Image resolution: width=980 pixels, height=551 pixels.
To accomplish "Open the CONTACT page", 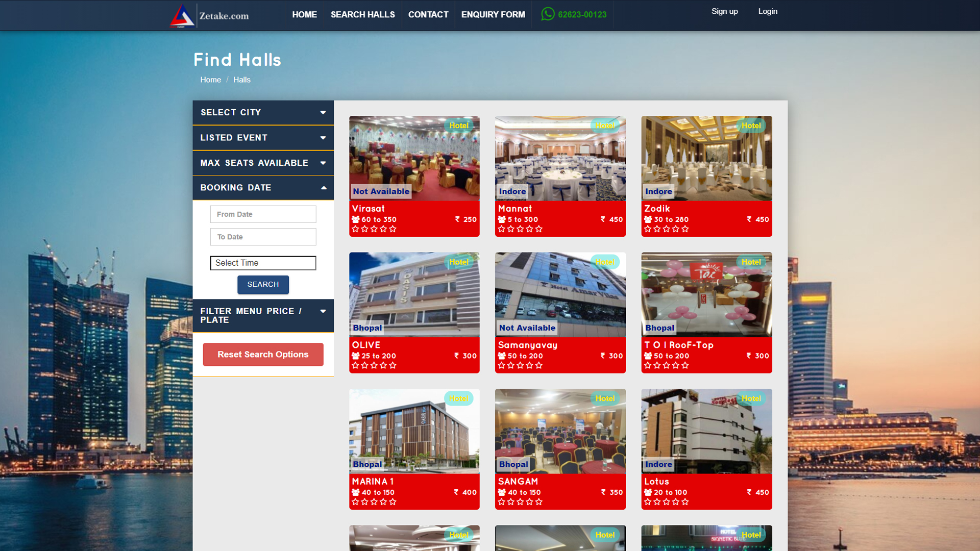I will (x=428, y=15).
